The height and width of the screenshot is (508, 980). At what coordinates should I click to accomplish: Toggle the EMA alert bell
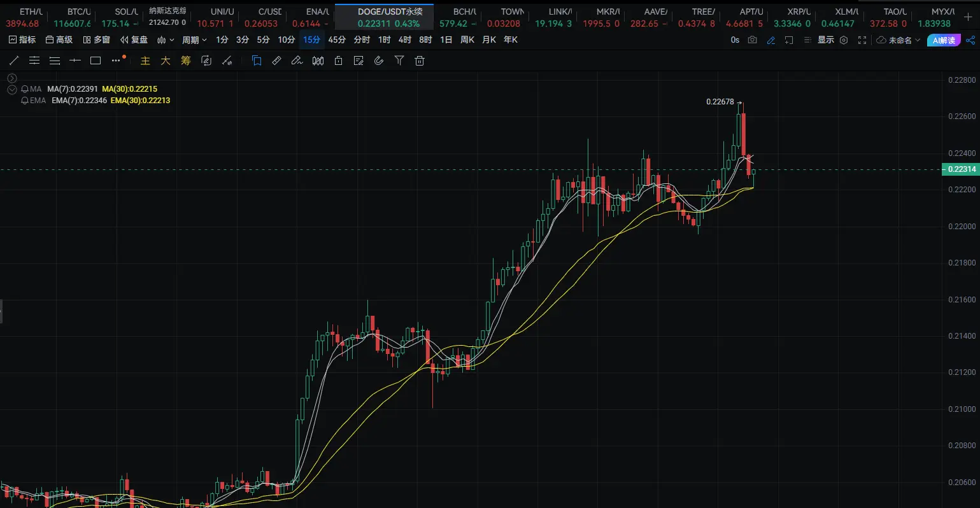(25, 101)
